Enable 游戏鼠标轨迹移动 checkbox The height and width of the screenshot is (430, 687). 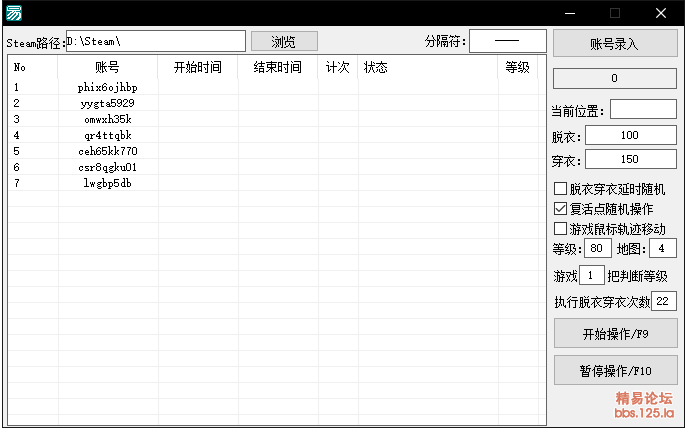[x=560, y=228]
